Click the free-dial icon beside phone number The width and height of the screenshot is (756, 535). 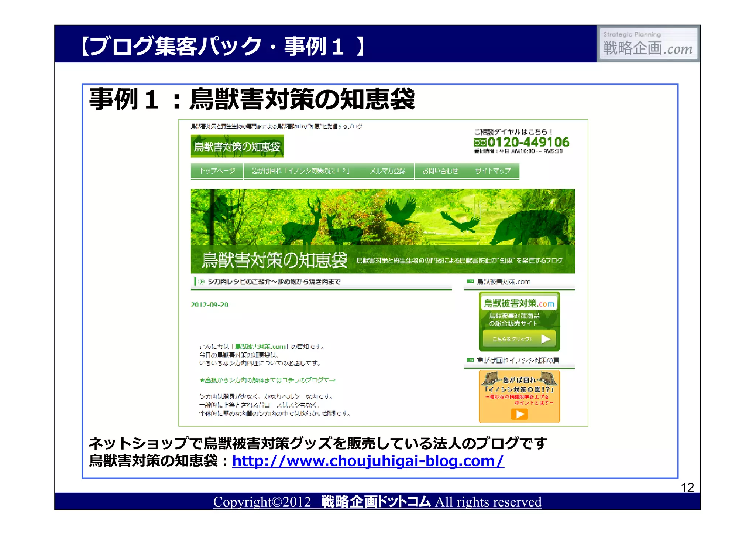[480, 142]
